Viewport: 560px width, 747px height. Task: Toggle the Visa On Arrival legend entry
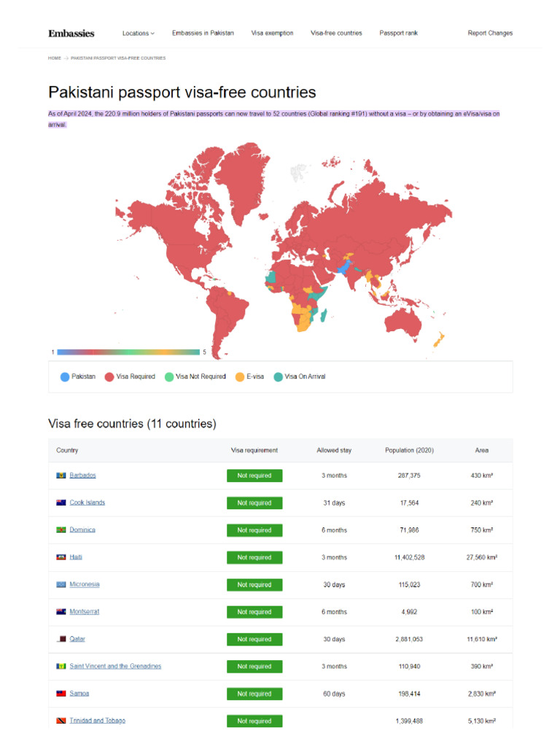299,377
